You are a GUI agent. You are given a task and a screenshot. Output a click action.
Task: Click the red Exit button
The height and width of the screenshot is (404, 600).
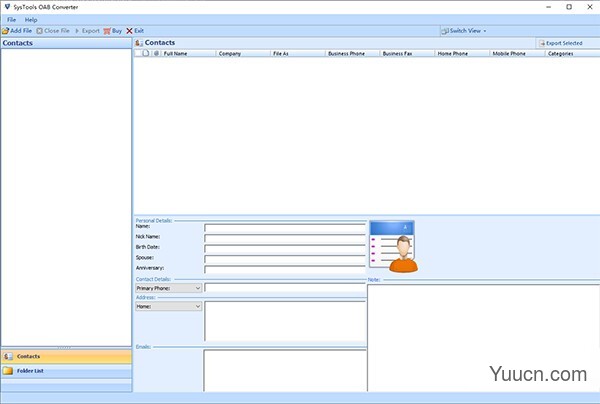(135, 31)
